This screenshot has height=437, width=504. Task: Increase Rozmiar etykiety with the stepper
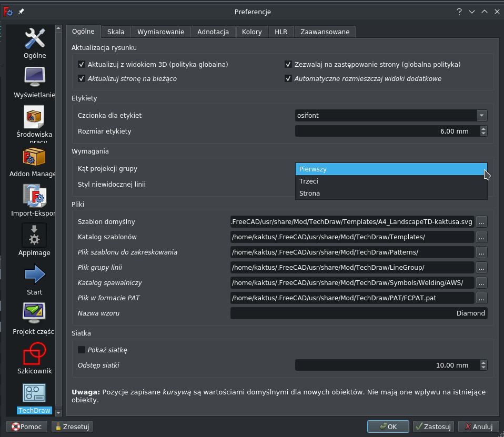(x=483, y=128)
